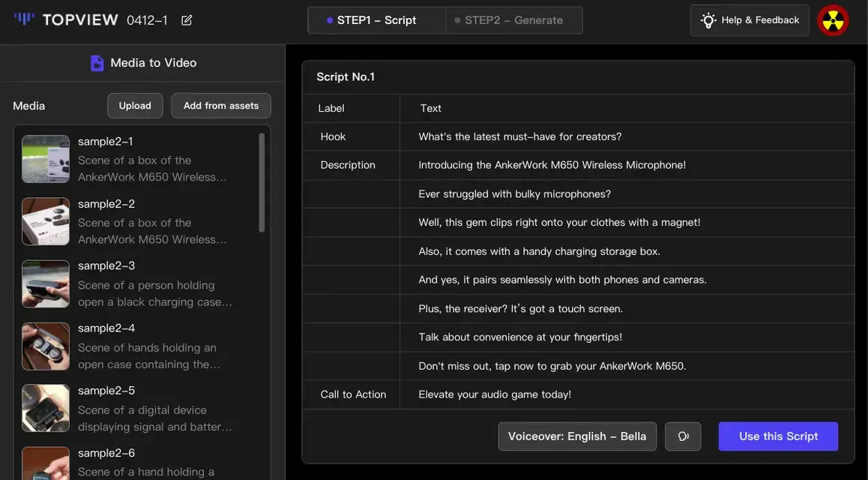Click "Elevate your audio game today!" line
The width and height of the screenshot is (868, 480).
pyautogui.click(x=495, y=394)
